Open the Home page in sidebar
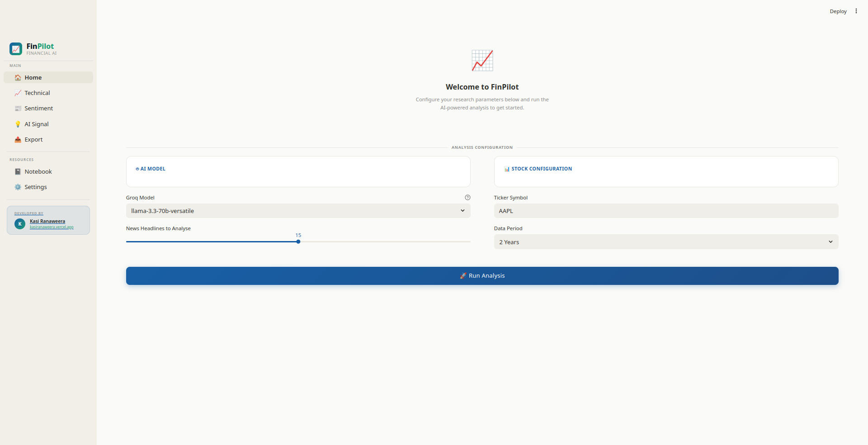The width and height of the screenshot is (868, 445). point(48,78)
